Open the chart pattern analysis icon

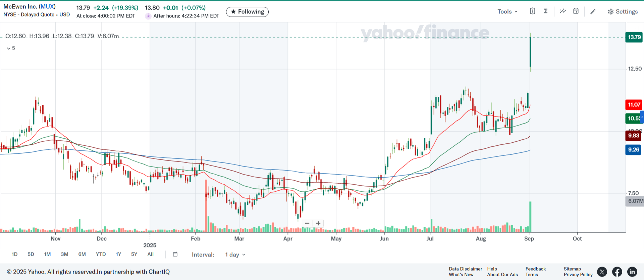click(x=562, y=11)
